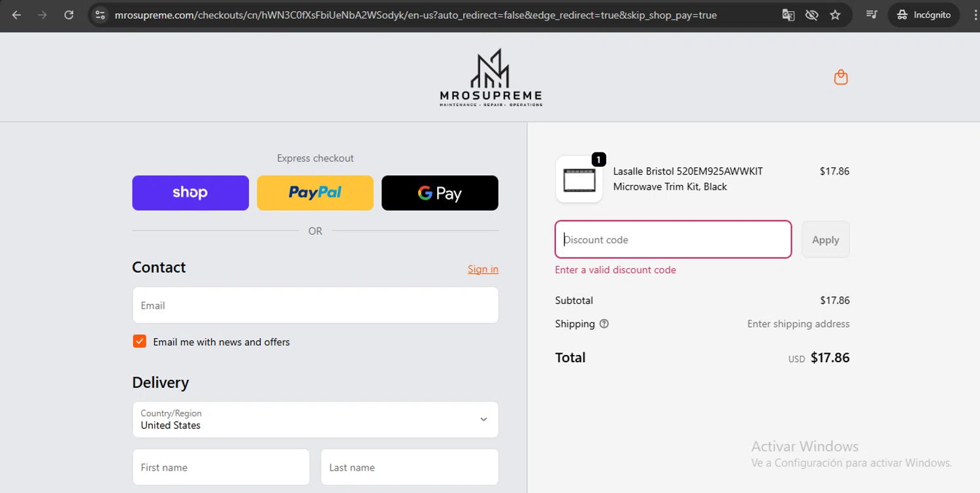Uncheck Email me with news and offers

point(139,341)
